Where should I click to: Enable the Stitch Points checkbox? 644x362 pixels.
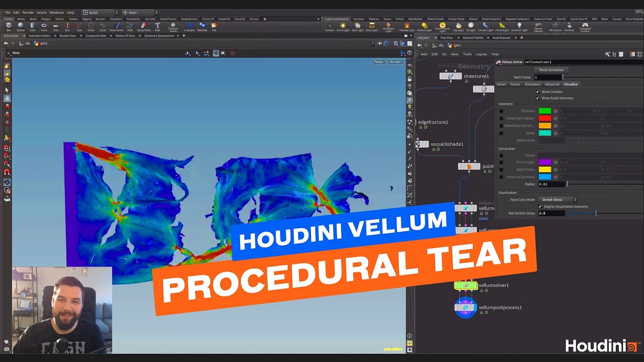click(x=501, y=170)
